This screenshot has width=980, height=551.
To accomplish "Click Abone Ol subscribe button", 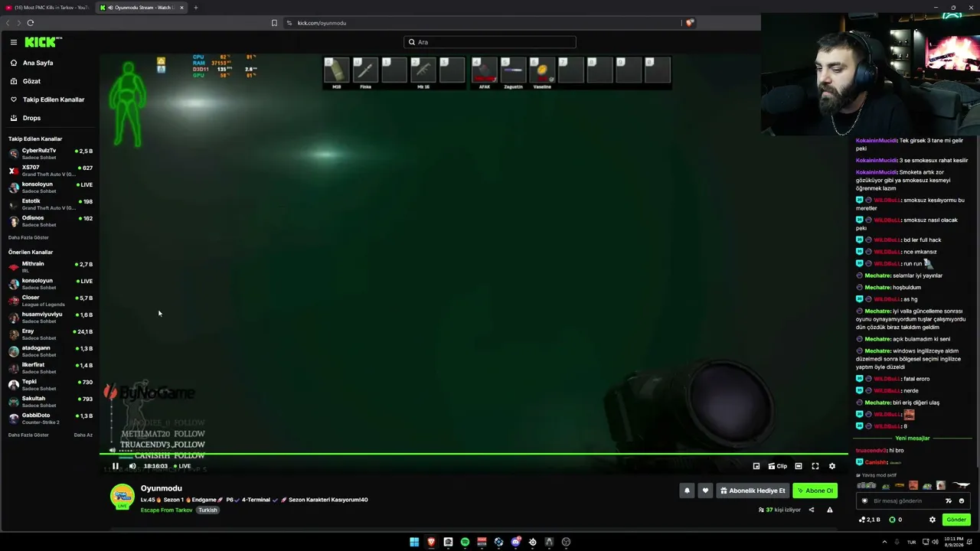I will (815, 491).
